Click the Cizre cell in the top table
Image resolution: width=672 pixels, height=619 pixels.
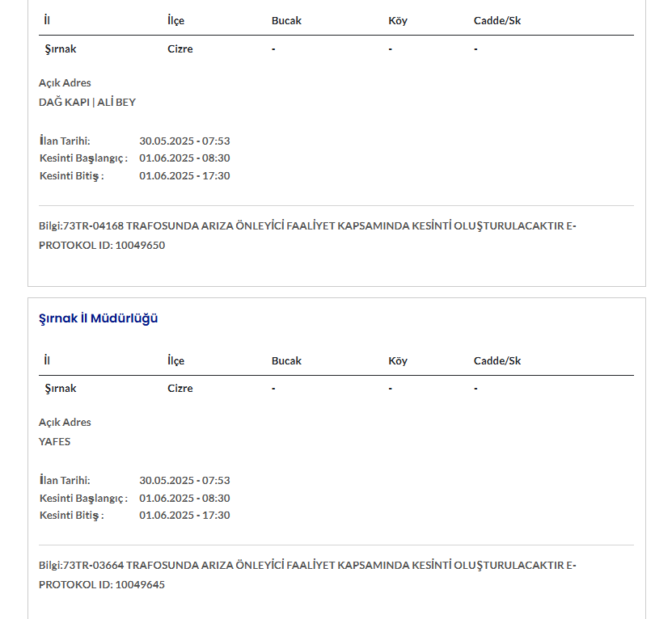[180, 49]
